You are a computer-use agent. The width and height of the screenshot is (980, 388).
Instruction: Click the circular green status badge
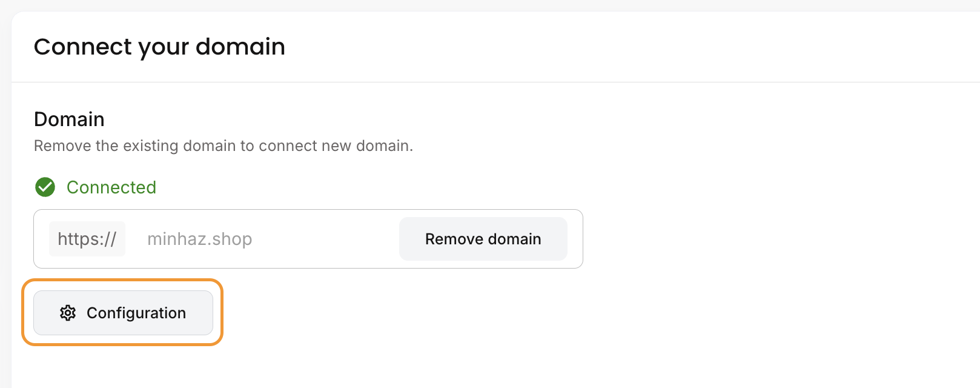pos(45,187)
